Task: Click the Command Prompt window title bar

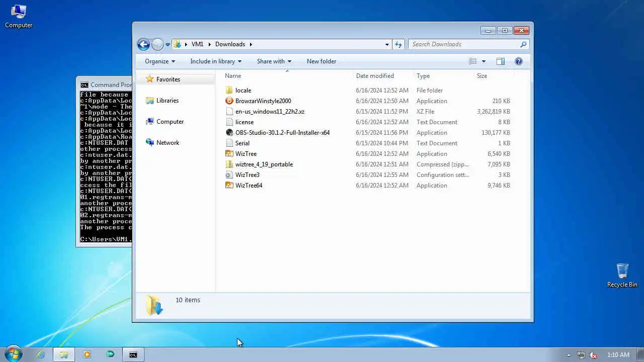Action: [104, 85]
